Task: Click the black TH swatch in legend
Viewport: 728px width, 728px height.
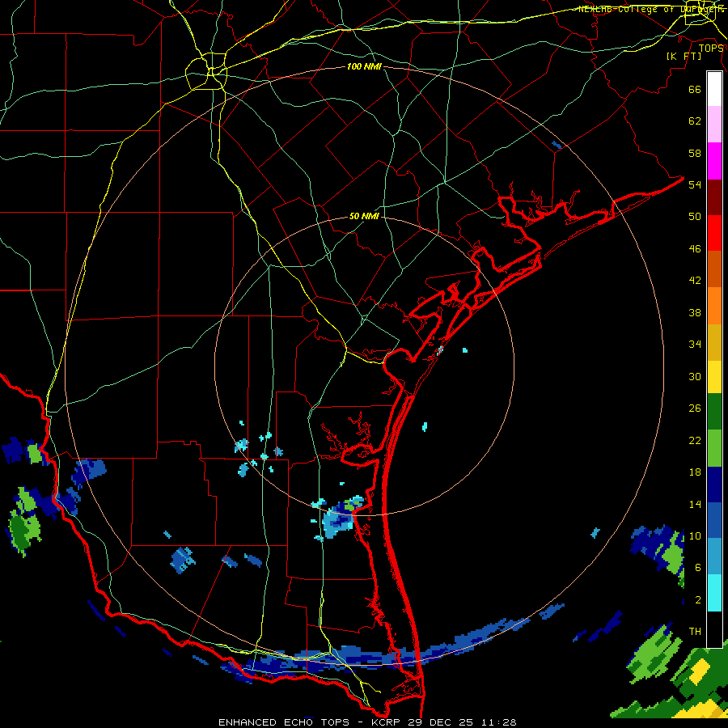Action: tap(714, 629)
